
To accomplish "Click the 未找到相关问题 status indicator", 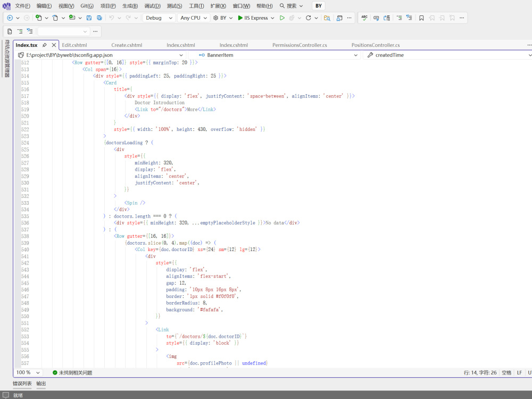I will pos(72,372).
